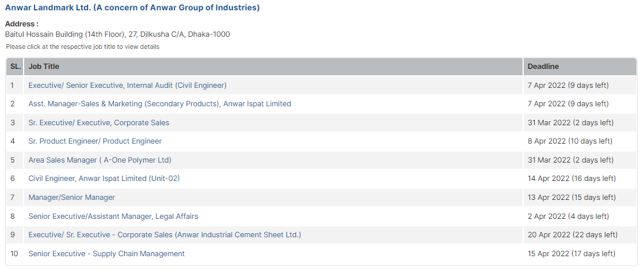Viewport: 644px width, 270px height.
Task: Click the 2 Apr 2022 deadline cell
Action: (x=567, y=217)
